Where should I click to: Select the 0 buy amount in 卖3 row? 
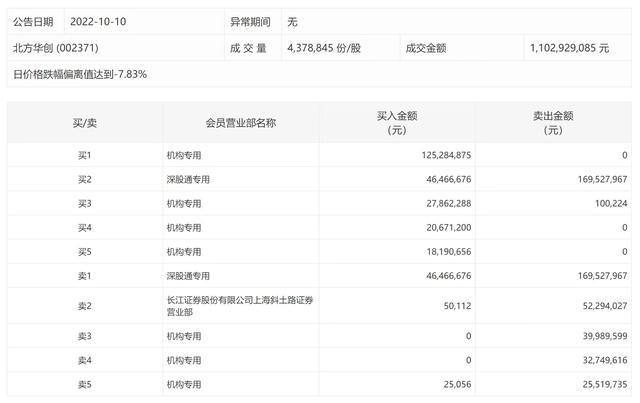pos(468,336)
